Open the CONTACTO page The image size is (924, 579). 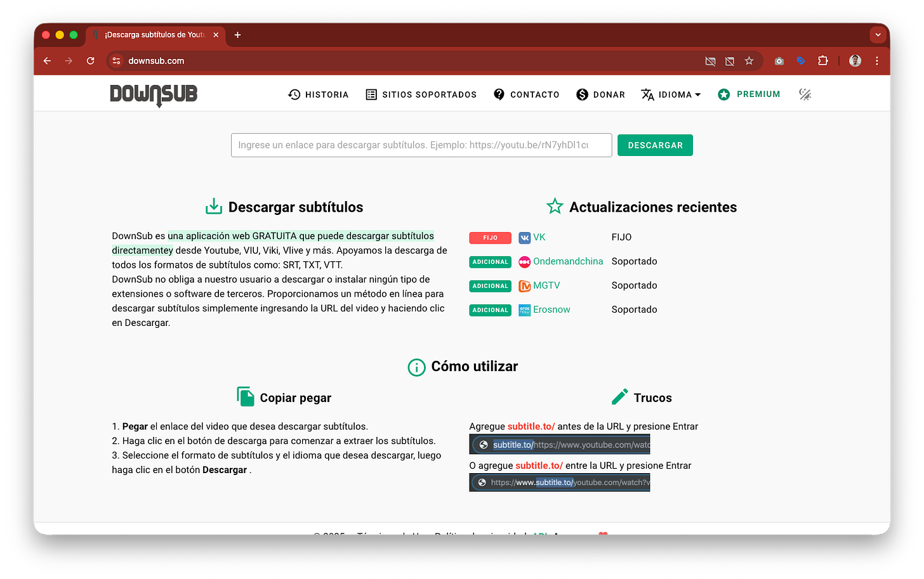click(x=527, y=94)
